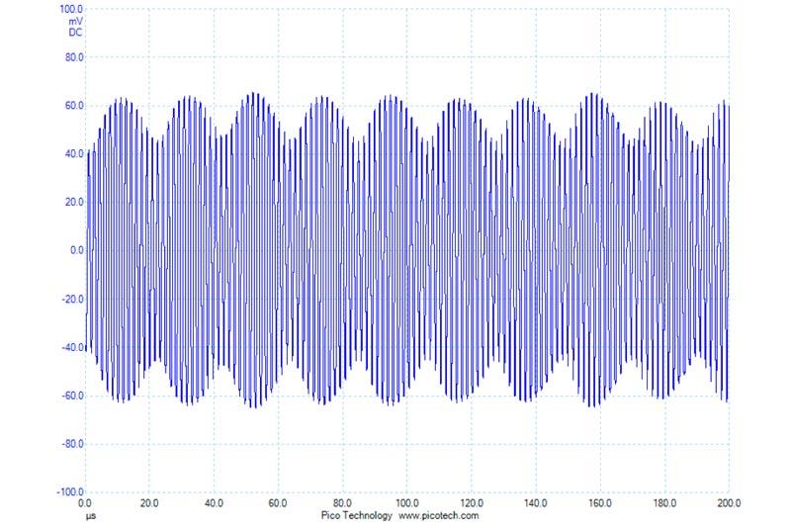Select the -20.0 voltage axis label

click(x=72, y=300)
